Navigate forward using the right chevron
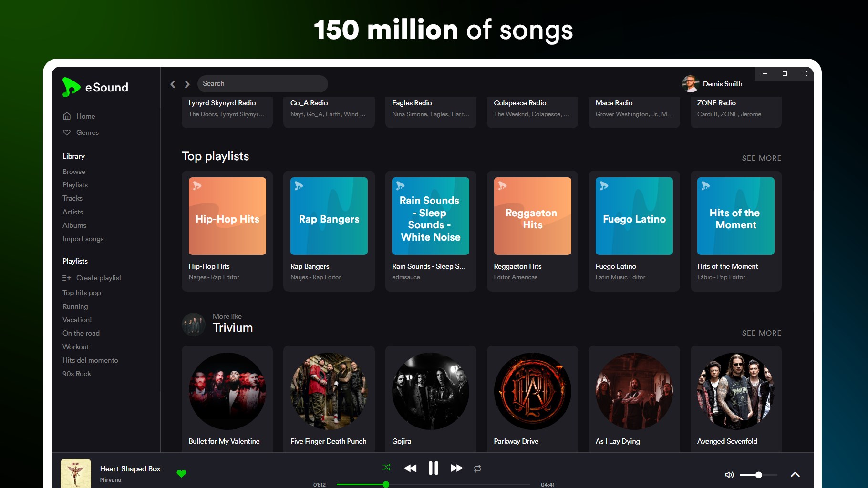The image size is (868, 488). pos(187,84)
